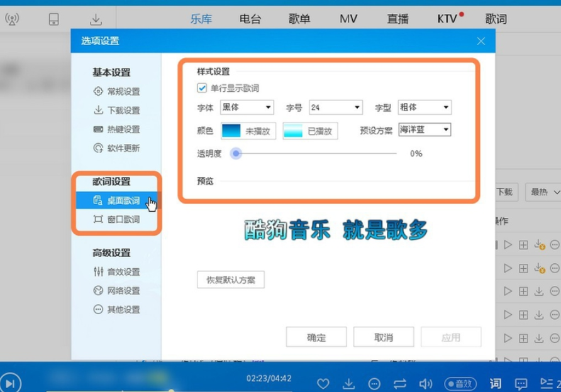Download the third song row
The height and width of the screenshot is (392, 561).
pyautogui.click(x=539, y=291)
